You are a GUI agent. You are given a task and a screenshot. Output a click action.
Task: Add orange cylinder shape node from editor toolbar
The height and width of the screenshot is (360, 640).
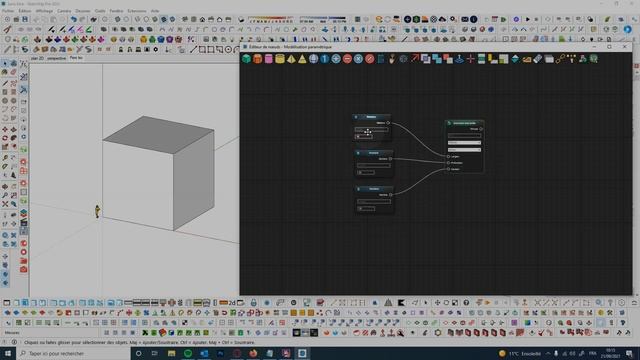258,59
